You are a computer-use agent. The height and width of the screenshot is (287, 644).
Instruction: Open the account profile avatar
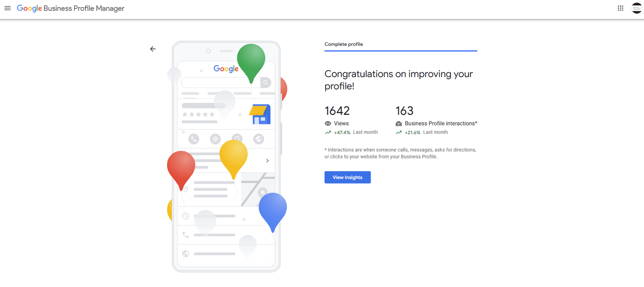[636, 8]
